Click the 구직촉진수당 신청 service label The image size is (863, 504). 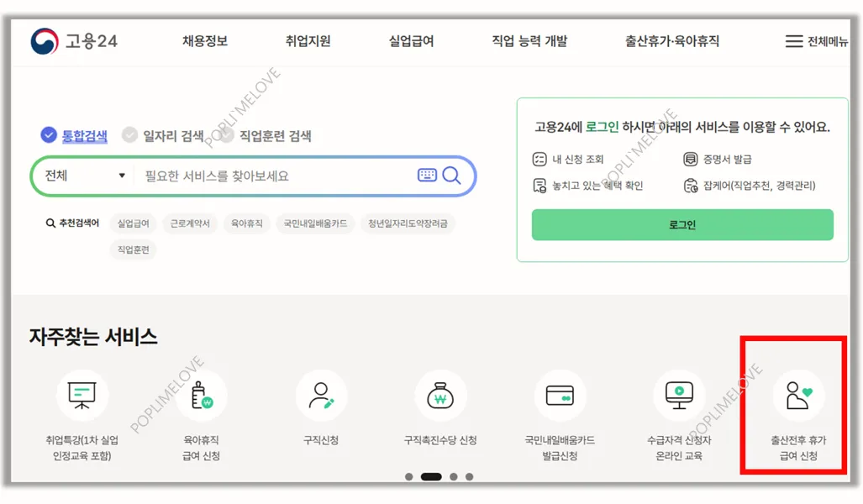tap(440, 440)
